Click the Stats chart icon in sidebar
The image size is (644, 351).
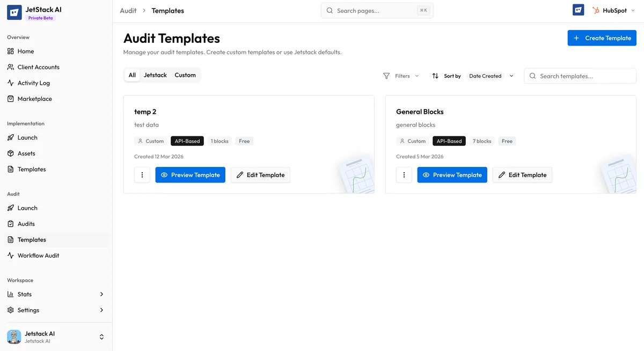[11, 294]
